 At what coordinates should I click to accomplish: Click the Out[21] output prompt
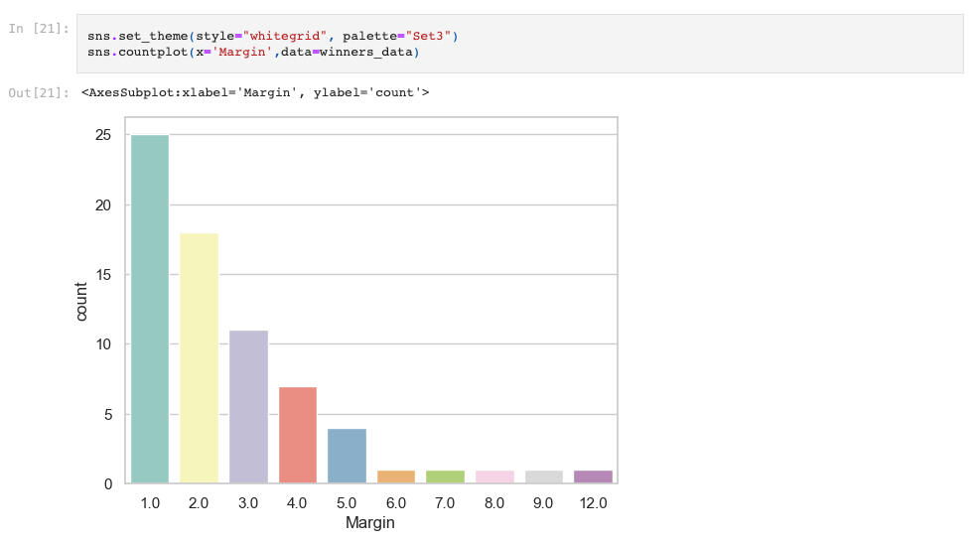click(38, 93)
